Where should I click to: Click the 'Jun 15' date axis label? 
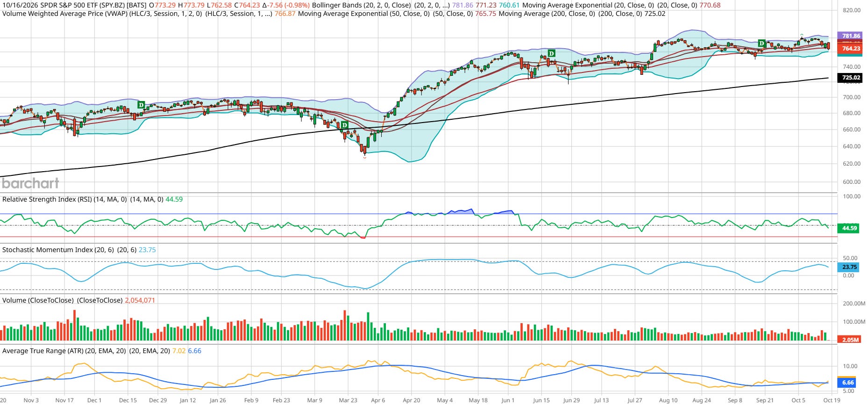click(x=541, y=400)
